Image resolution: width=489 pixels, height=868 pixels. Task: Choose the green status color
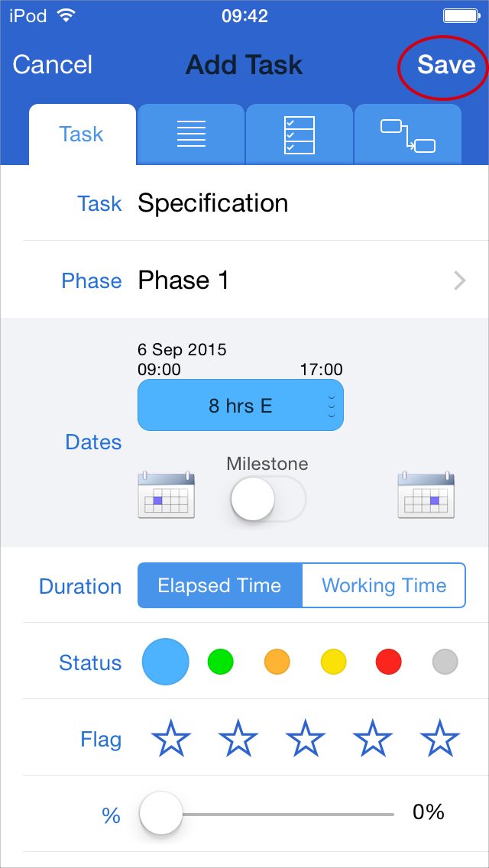pos(220,662)
